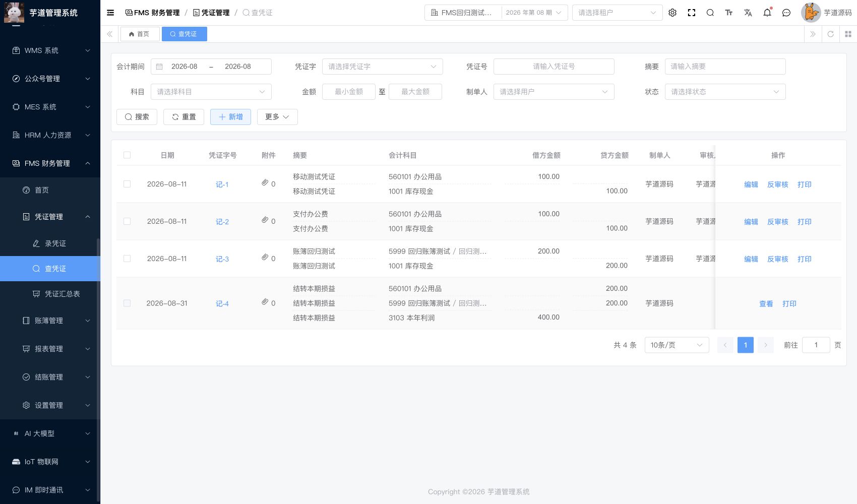Expand the 公众号管理 sidebar menu

pyautogui.click(x=50, y=79)
